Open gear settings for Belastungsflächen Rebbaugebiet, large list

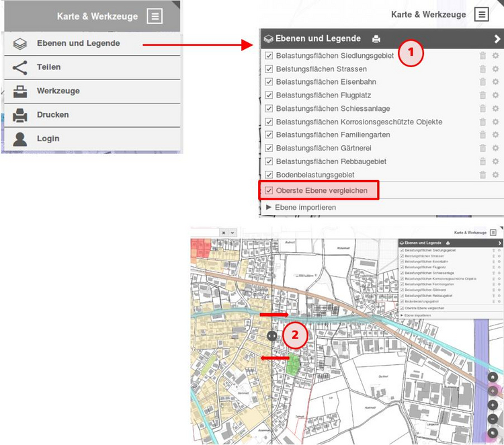495,161
